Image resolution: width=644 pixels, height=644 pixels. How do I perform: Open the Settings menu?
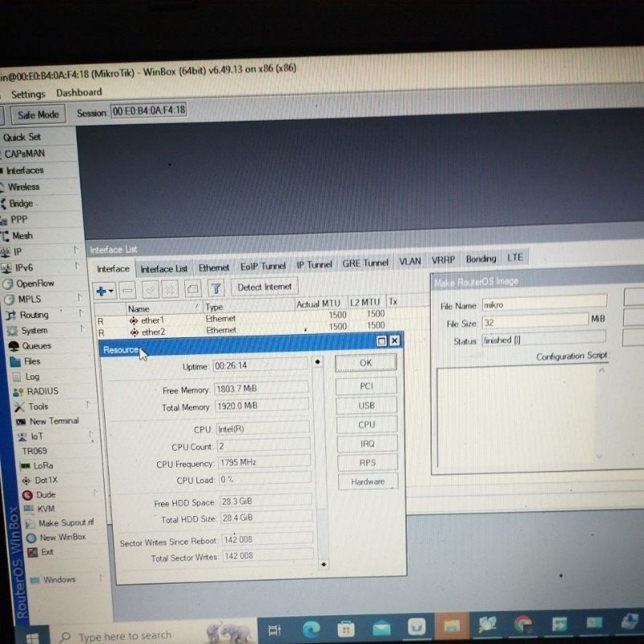28,94
